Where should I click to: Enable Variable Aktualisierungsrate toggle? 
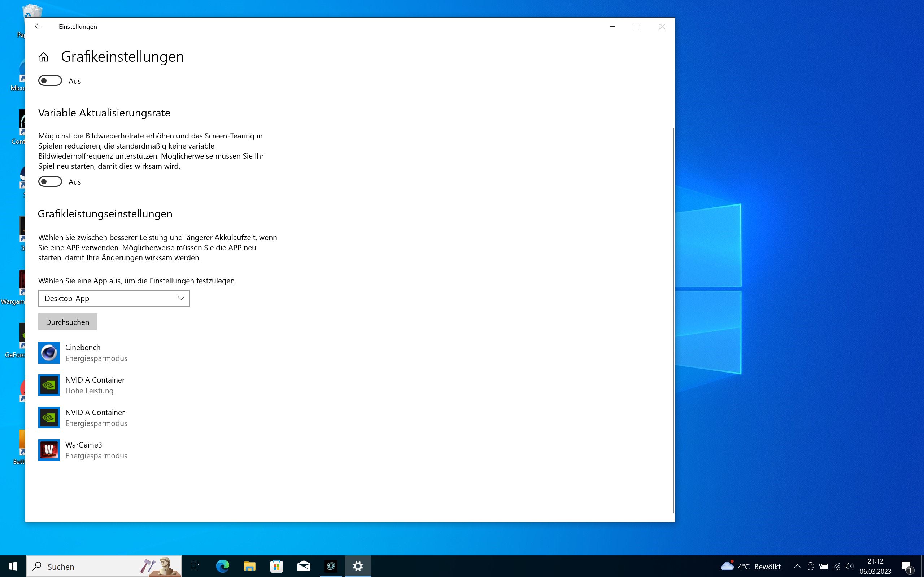50,182
